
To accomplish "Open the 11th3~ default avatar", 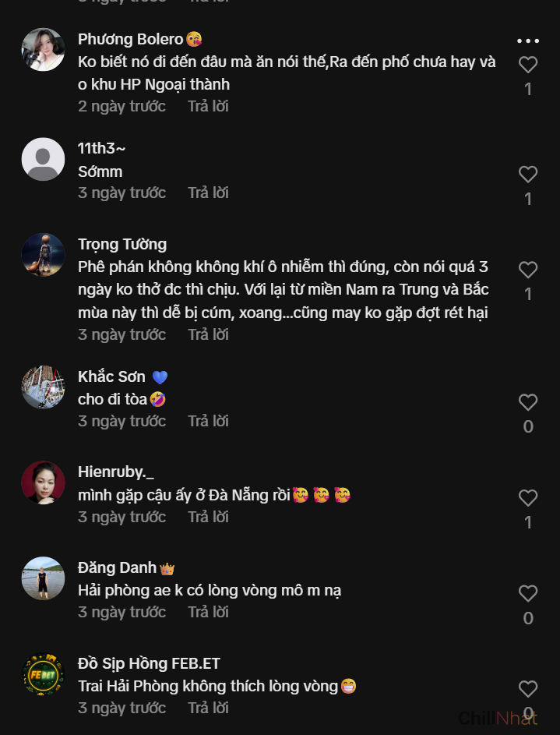I will point(43,160).
